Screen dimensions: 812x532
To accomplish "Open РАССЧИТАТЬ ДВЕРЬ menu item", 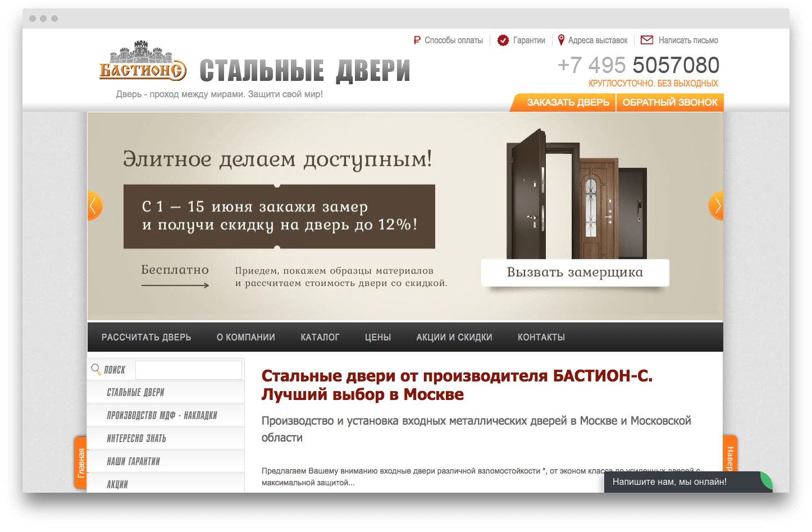I will 146,337.
